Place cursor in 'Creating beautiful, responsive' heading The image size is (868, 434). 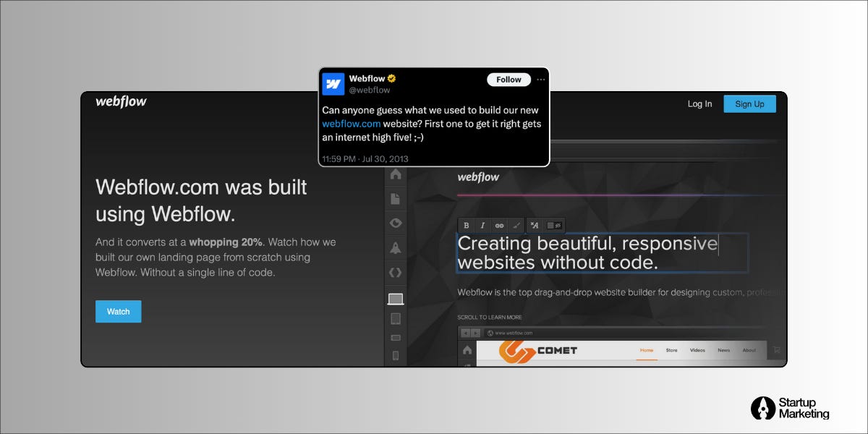click(x=587, y=244)
